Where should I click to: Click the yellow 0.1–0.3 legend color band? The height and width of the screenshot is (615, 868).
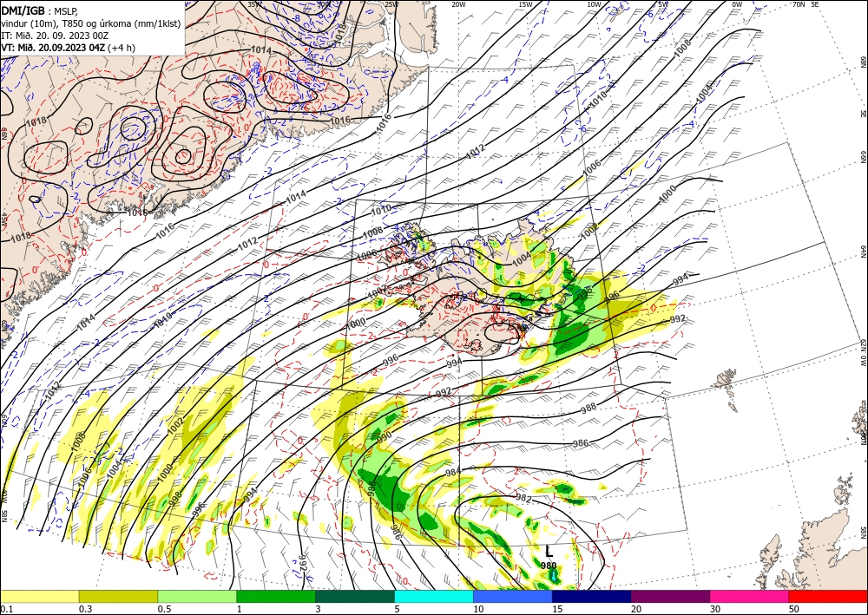(39, 596)
